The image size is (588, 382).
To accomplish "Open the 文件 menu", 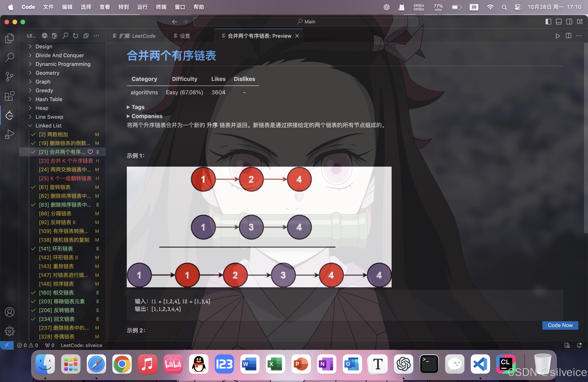I will point(48,7).
